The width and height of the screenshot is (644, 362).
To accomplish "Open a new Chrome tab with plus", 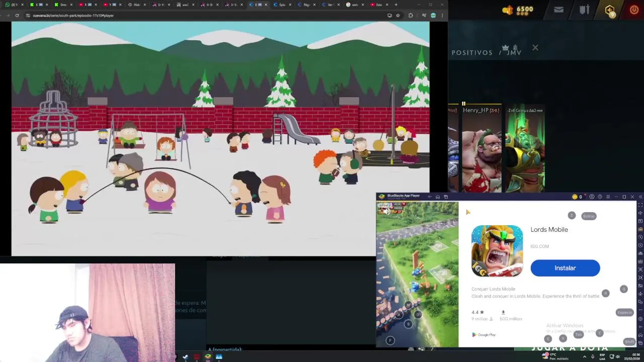I will 396,5.
